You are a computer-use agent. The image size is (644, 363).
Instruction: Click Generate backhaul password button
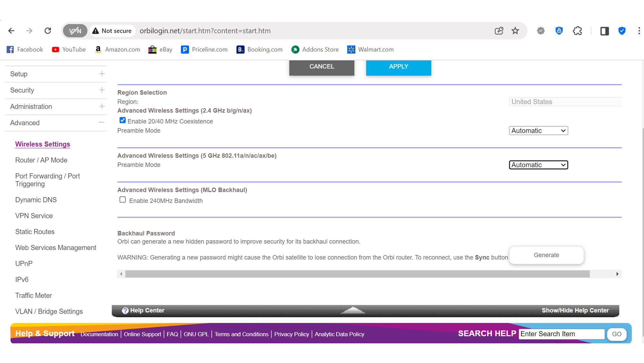(x=546, y=255)
